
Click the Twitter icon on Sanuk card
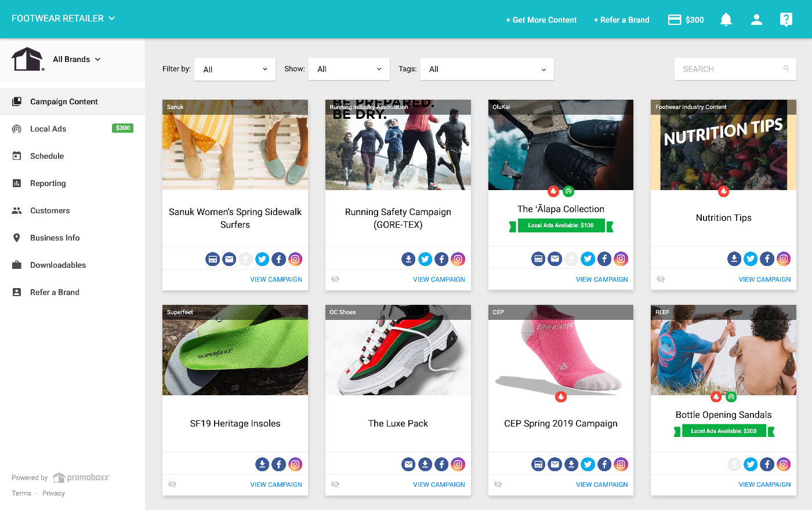(262, 259)
